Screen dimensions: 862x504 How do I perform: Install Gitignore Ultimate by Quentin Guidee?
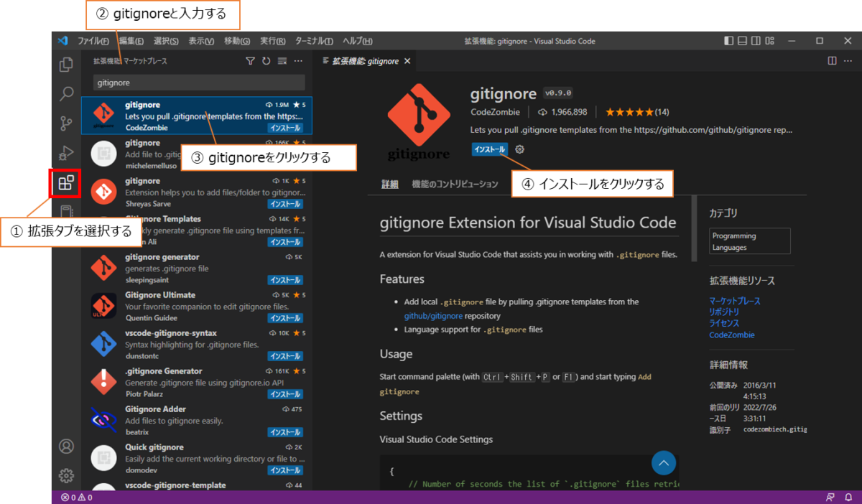tap(285, 318)
